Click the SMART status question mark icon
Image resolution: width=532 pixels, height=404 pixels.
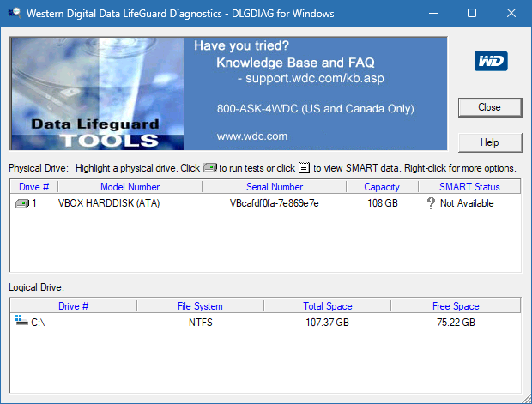tap(431, 203)
